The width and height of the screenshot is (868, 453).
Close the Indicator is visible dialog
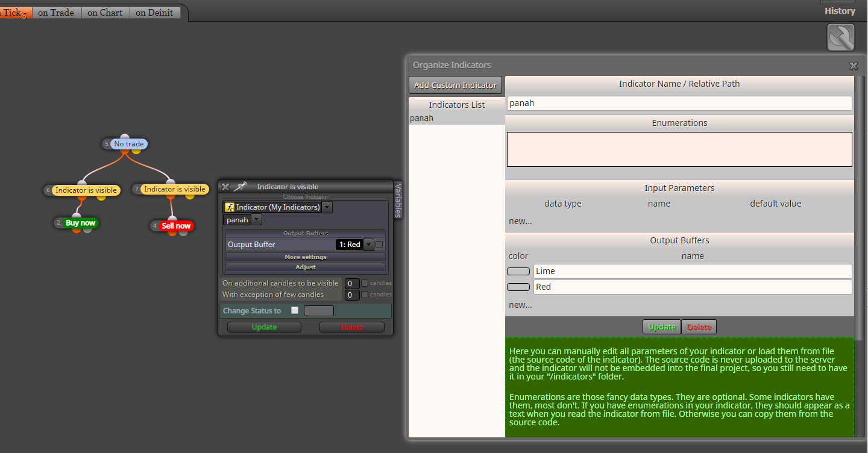coord(225,187)
